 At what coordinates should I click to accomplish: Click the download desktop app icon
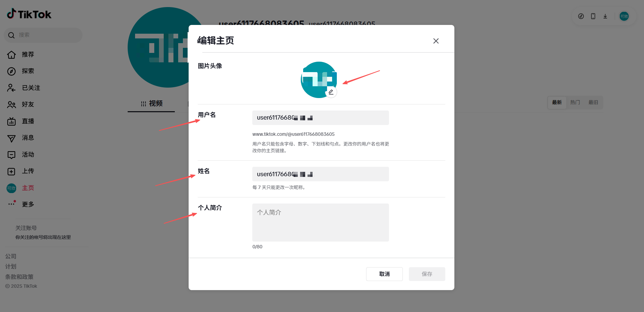click(x=605, y=16)
